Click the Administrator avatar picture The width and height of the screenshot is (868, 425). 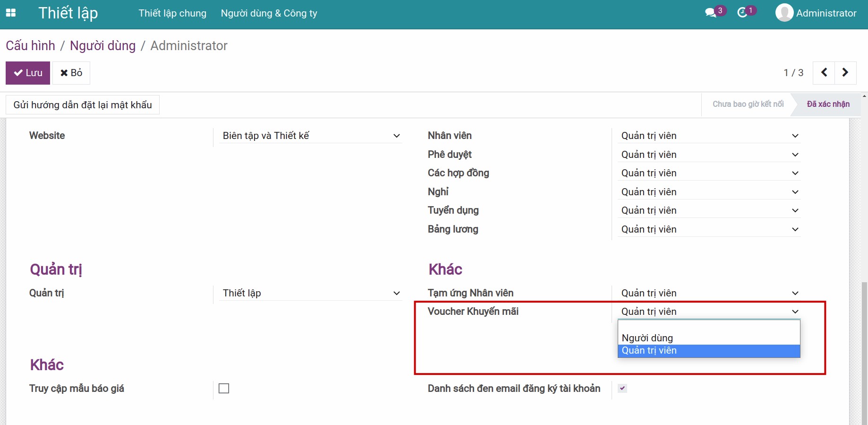click(784, 13)
